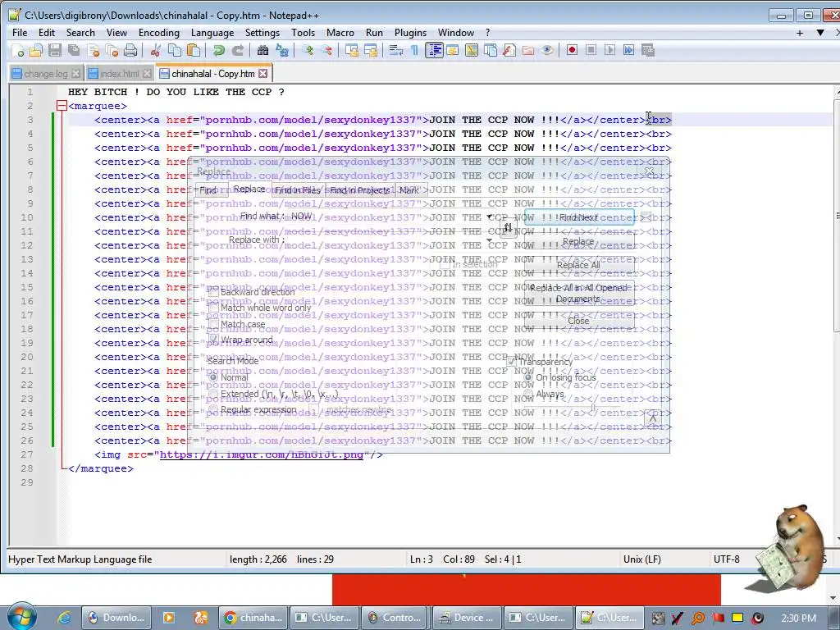840x630 pixels.
Task: Open the Document Map panel icon
Action: pos(472,50)
